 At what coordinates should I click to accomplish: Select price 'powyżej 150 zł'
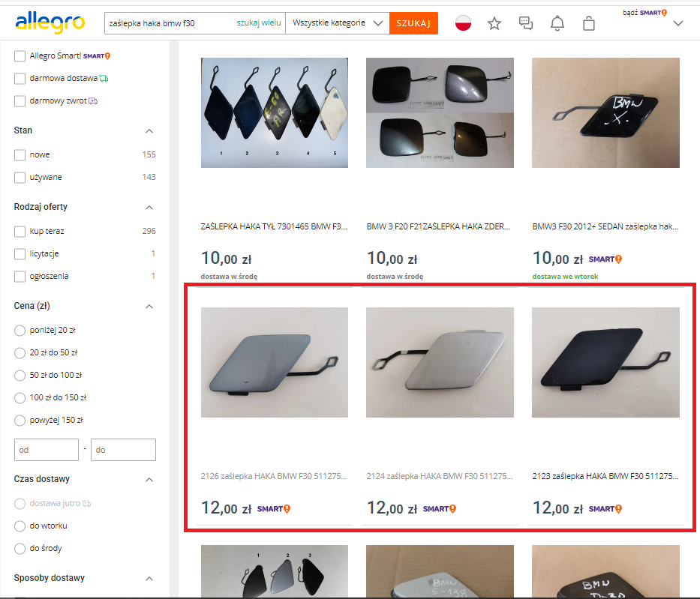tap(20, 420)
